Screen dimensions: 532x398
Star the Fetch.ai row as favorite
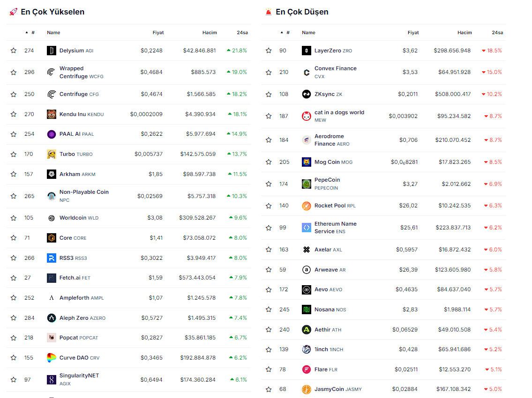click(14, 278)
